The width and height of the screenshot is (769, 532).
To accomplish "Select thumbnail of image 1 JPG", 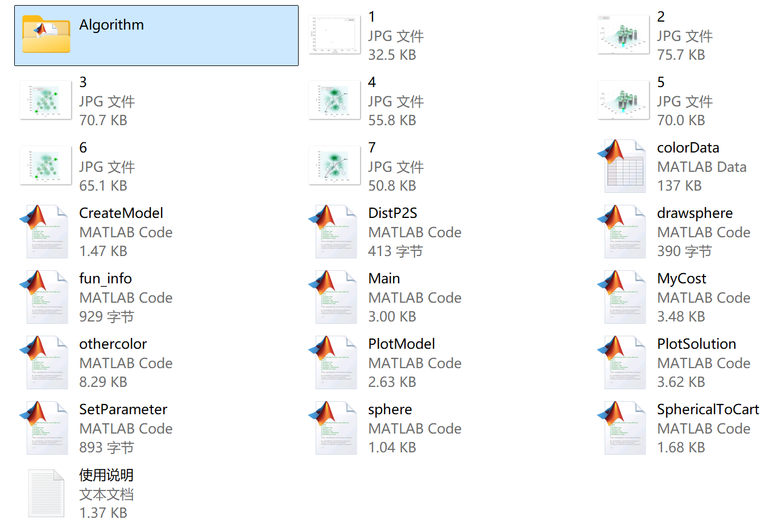I will [334, 35].
